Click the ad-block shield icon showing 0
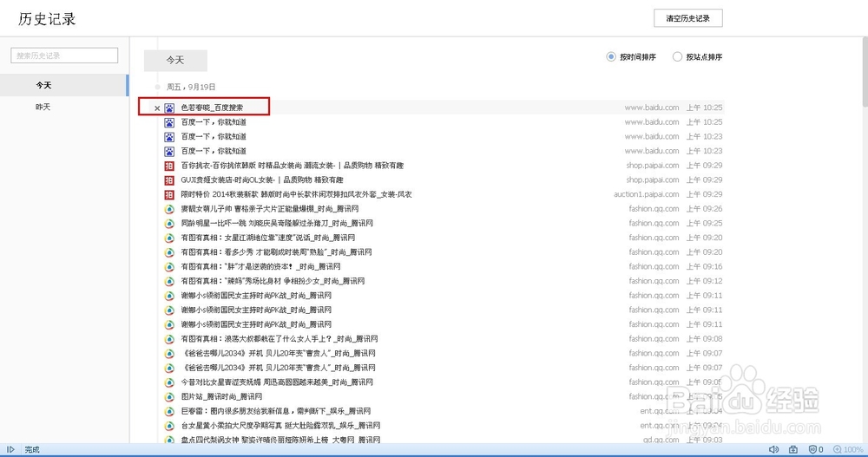 pyautogui.click(x=816, y=450)
